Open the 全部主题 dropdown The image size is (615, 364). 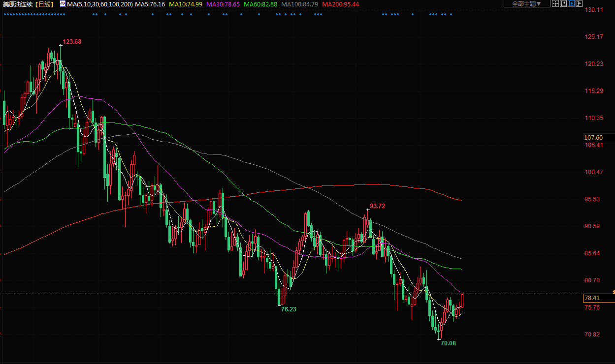526,4
